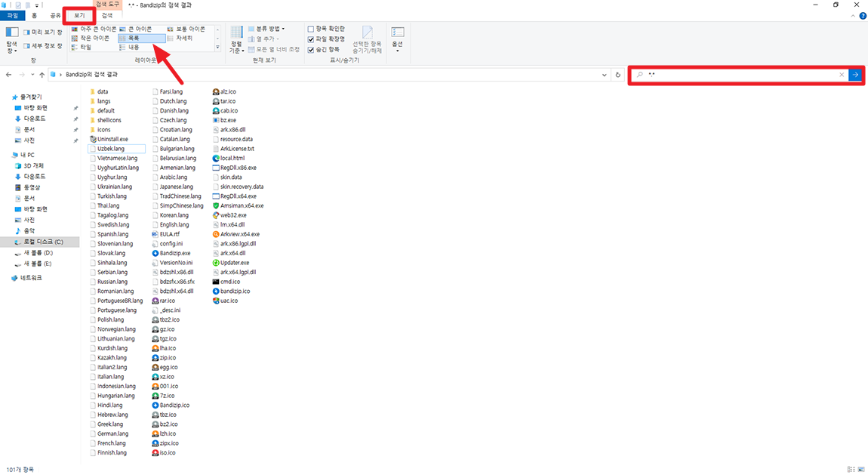Click the iso.ico file icon
The image size is (868, 475).
coord(155,453)
